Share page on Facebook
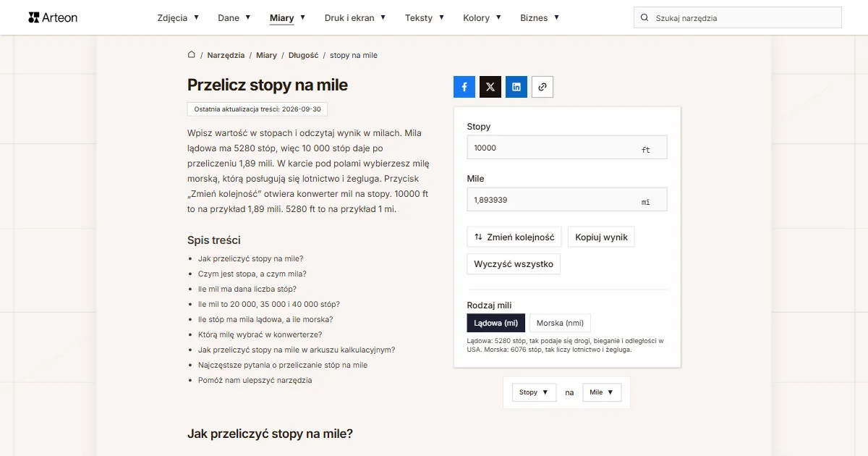The height and width of the screenshot is (456, 868). [464, 87]
